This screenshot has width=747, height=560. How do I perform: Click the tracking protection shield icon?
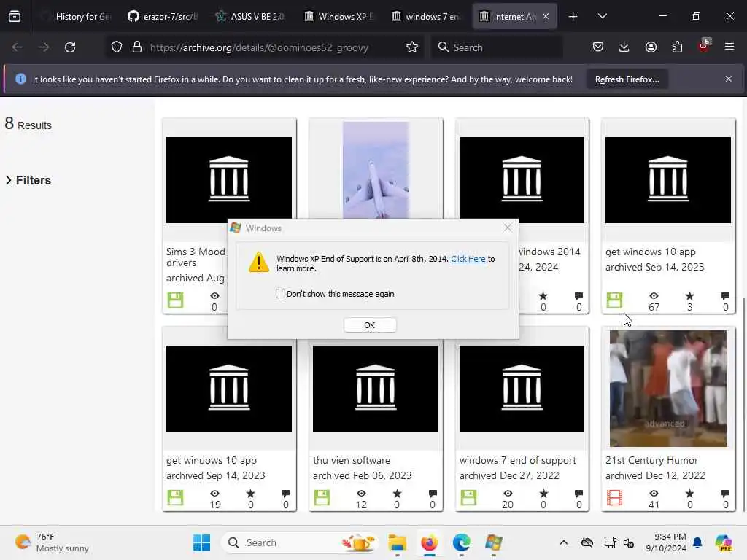click(x=117, y=47)
